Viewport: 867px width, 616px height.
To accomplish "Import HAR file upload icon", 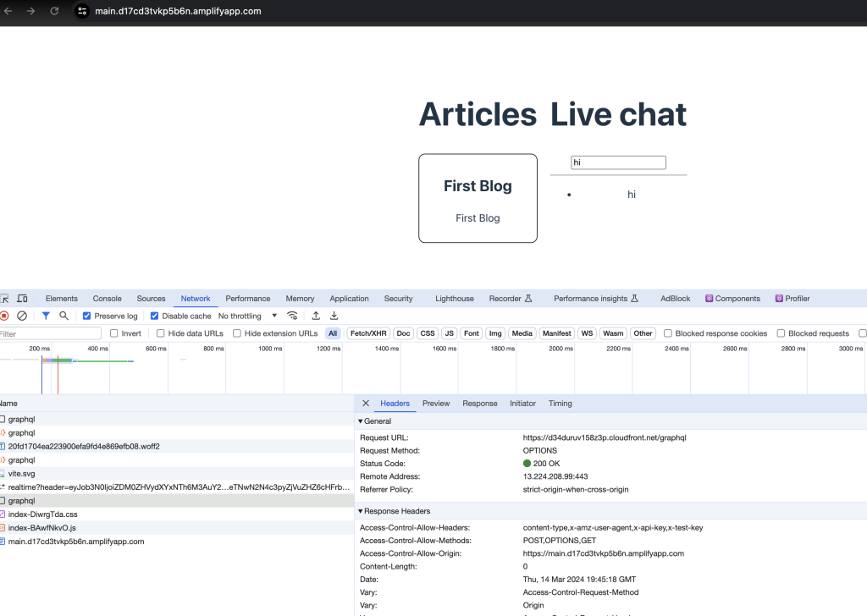I will [x=316, y=316].
